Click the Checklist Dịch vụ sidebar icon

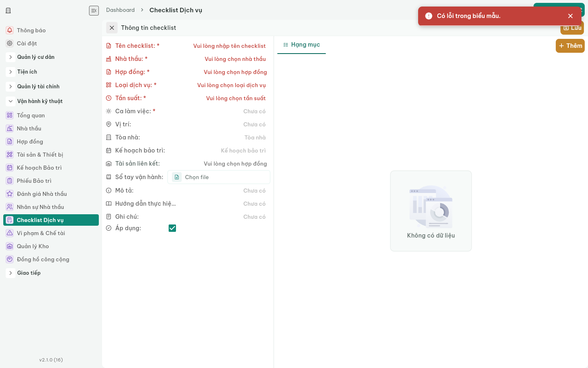pos(10,220)
